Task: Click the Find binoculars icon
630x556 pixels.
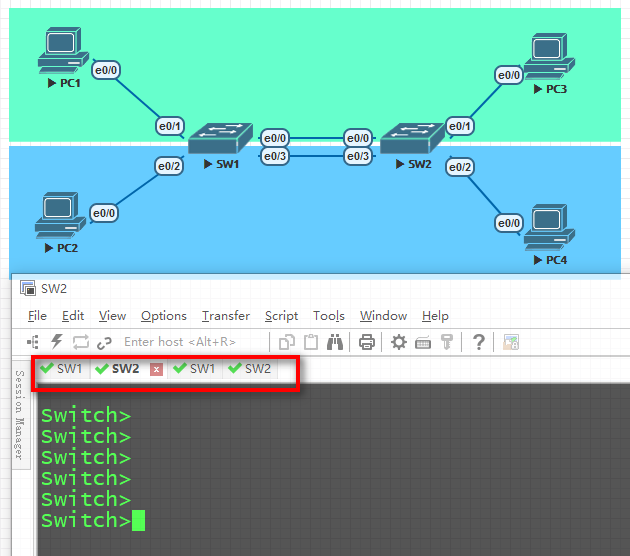Action: (335, 342)
